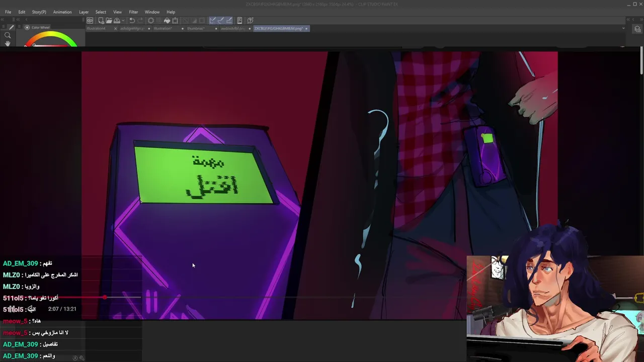
Task: Open the Window menu
Action: (x=152, y=12)
